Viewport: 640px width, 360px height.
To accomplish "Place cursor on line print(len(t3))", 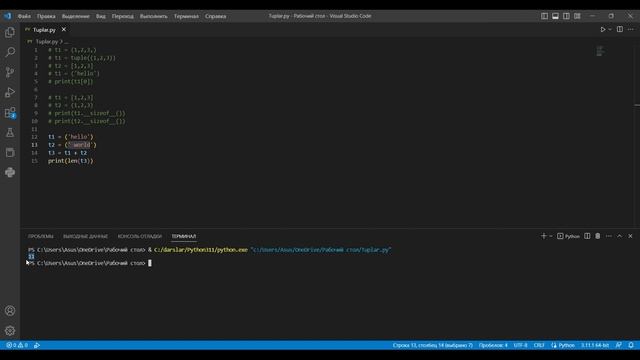I will click(x=71, y=161).
